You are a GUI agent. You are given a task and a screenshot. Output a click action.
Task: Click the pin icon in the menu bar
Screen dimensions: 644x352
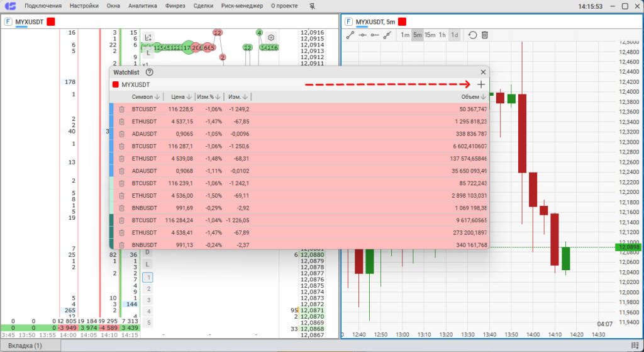point(313,6)
